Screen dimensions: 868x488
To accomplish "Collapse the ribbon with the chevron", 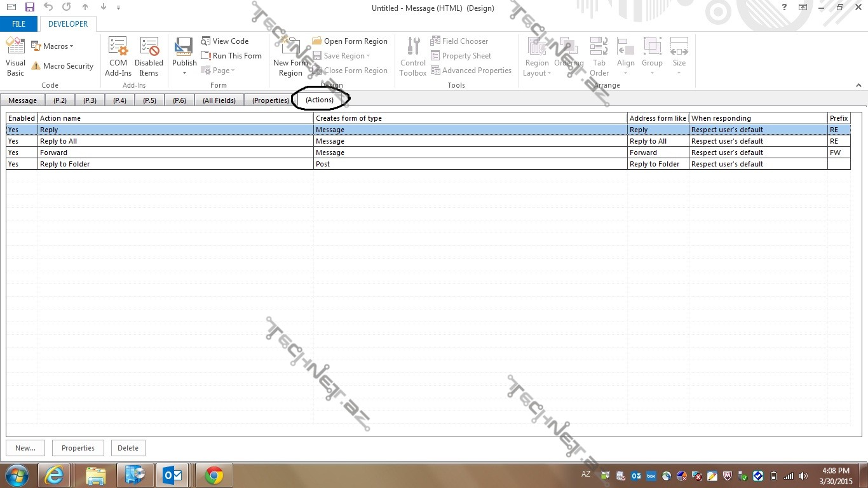I will [858, 85].
